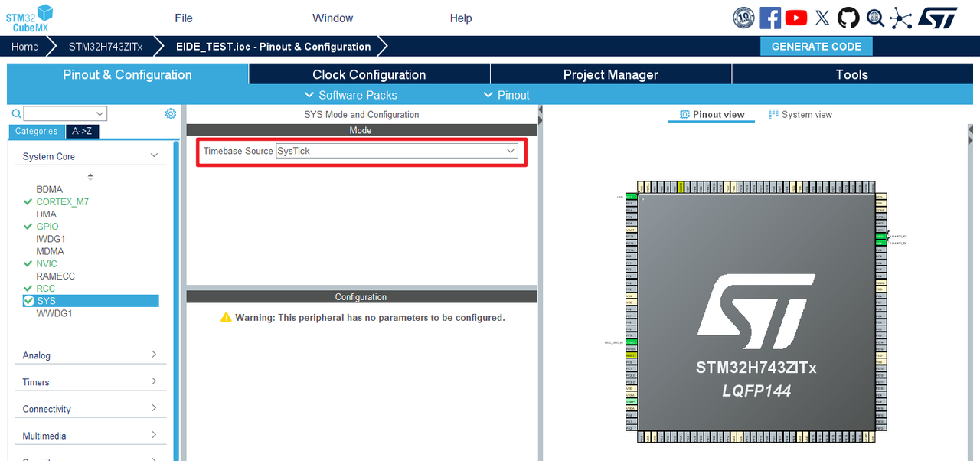Screen dimensions: 980x461
Task: Open the X (Twitter) icon link
Action: click(822, 18)
